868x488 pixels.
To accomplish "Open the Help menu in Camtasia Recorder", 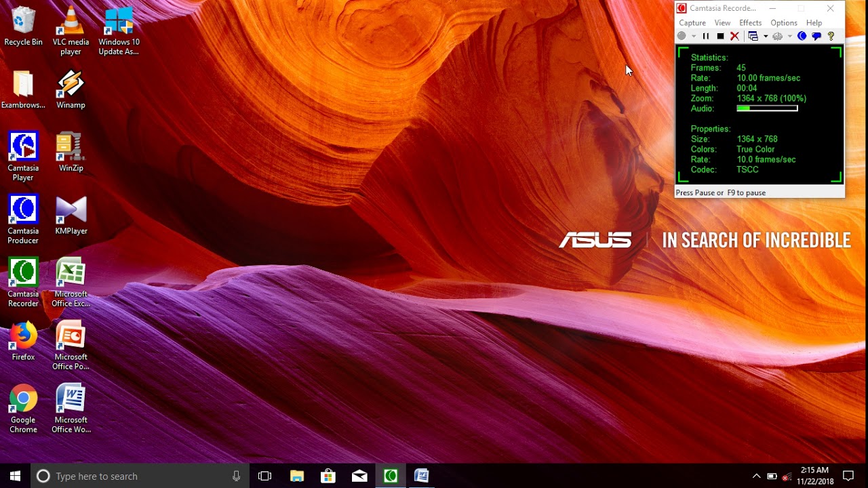I will (814, 23).
